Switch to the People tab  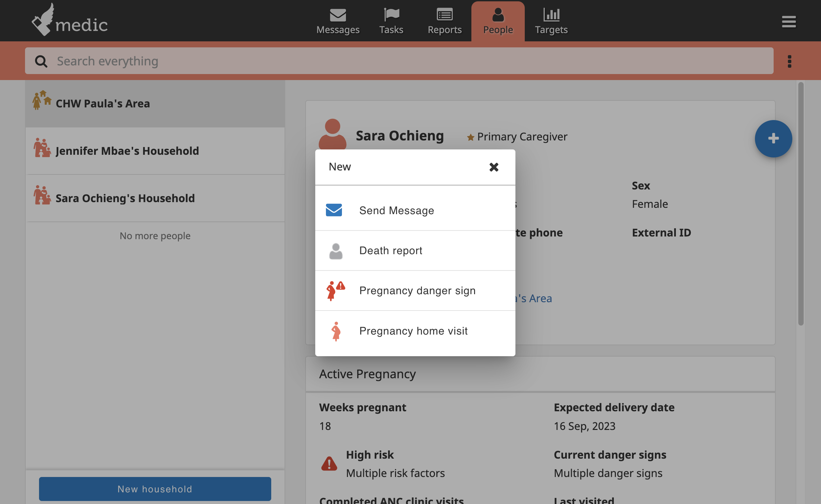tap(498, 21)
